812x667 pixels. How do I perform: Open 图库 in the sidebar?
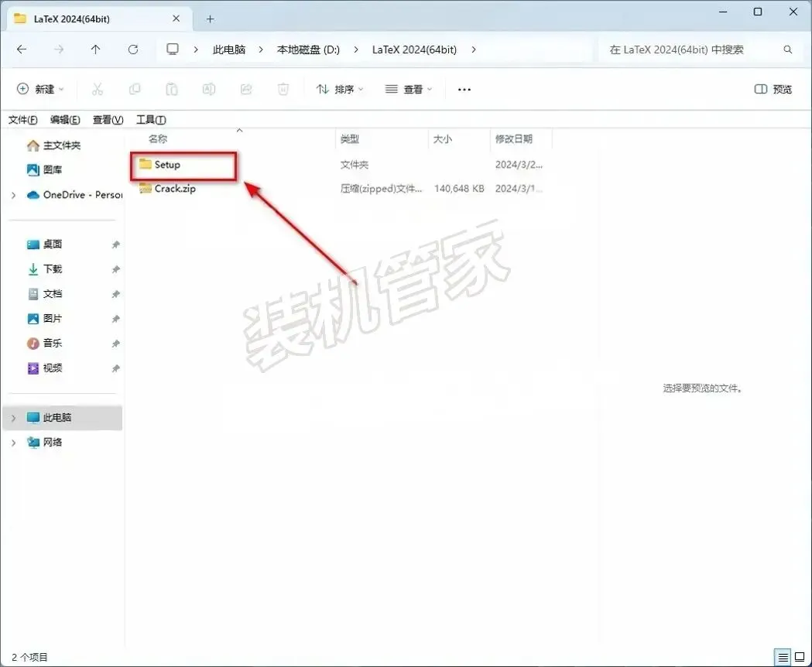click(x=45, y=169)
